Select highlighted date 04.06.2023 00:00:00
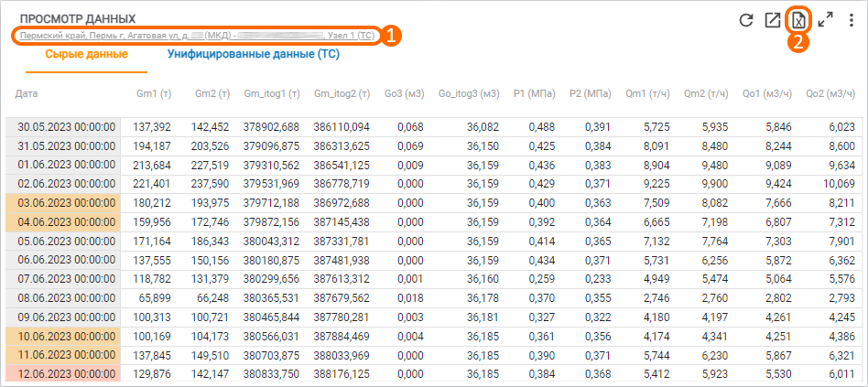Image resolution: width=868 pixels, height=387 pixels. pyautogui.click(x=63, y=222)
